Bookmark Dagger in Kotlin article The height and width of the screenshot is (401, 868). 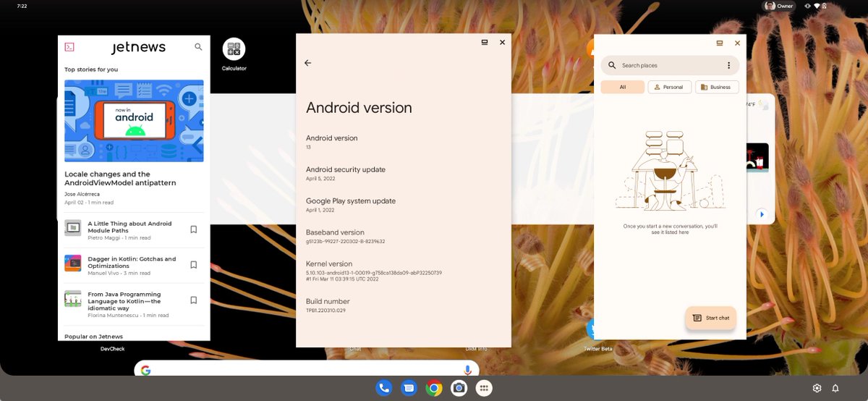point(193,265)
